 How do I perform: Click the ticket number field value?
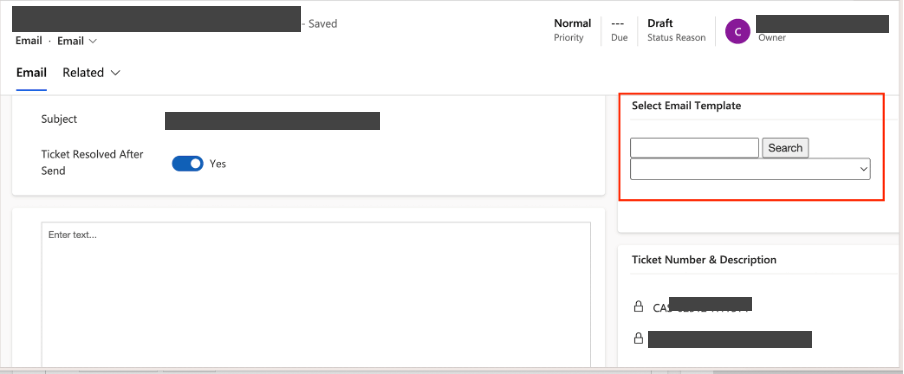702,307
